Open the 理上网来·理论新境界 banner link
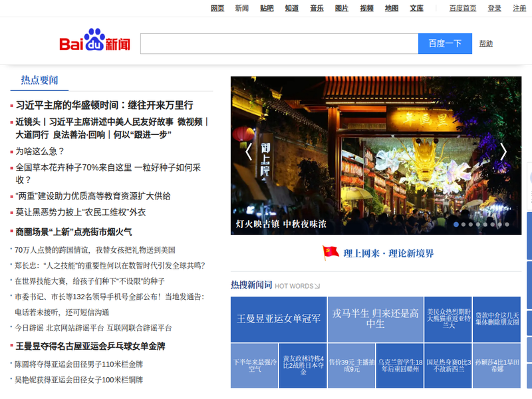 coord(388,253)
